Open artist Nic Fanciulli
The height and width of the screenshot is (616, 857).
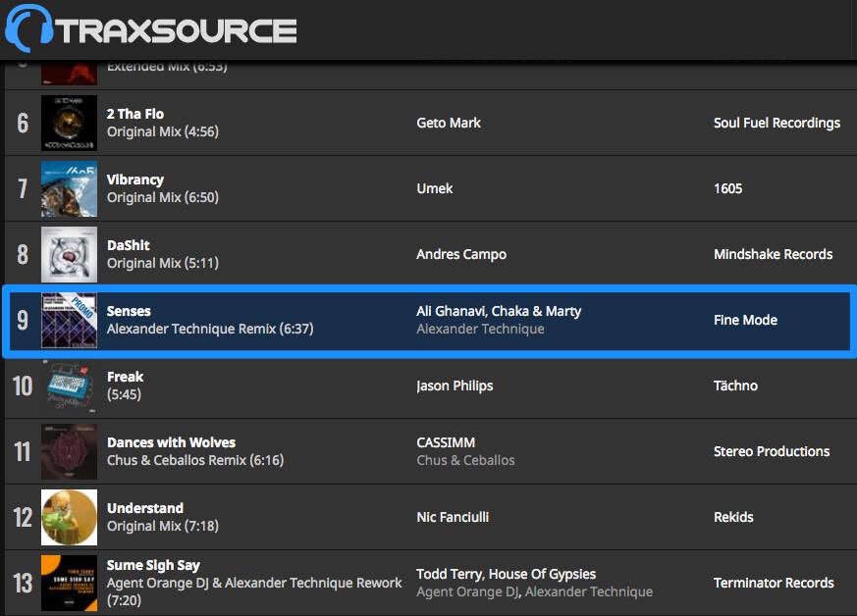coord(453,517)
